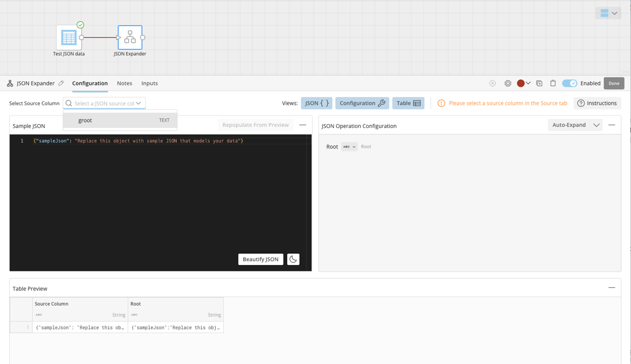Screen dimensions: 631x364
Task: Click the JSON Expander node input port arrow
Action: 118,37
